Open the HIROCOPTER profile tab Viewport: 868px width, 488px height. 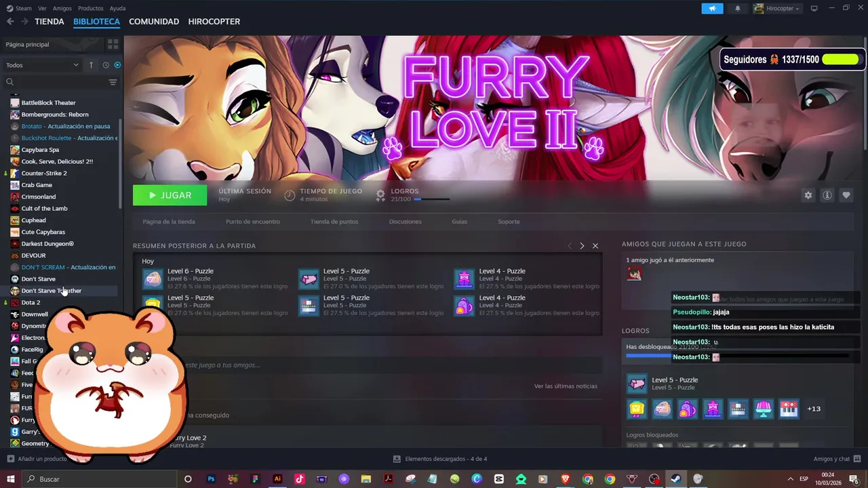[x=214, y=22]
